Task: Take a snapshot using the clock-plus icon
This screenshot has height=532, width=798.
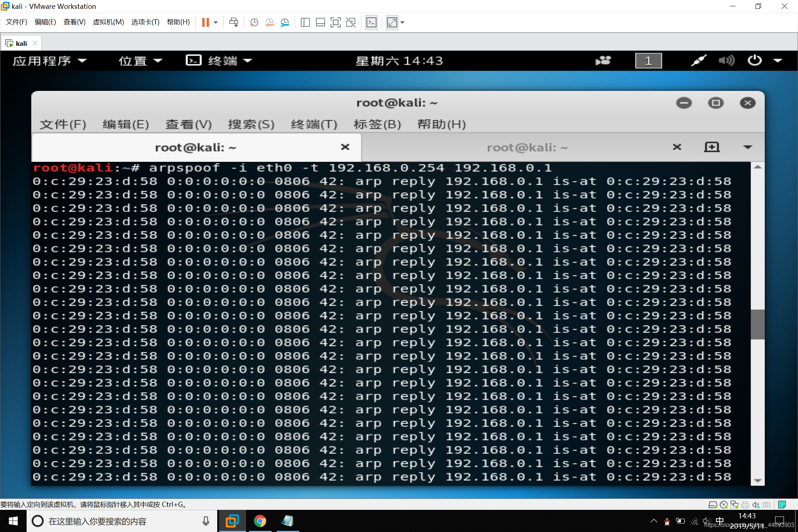Action: (254, 23)
